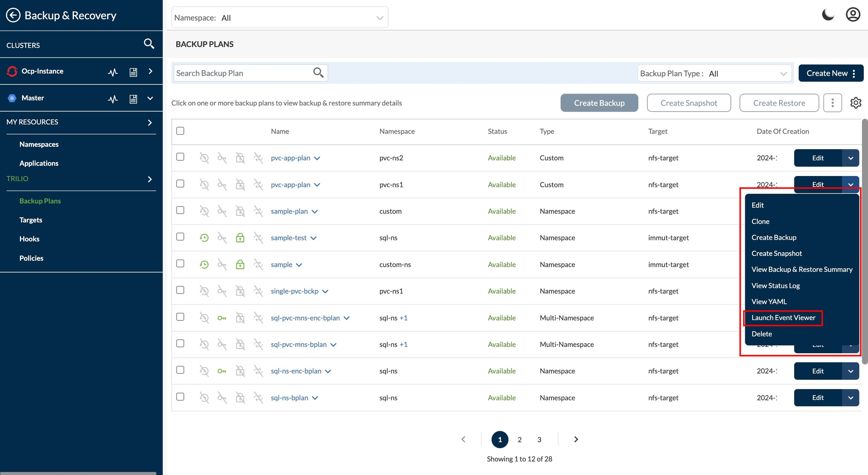868x475 pixels.
Task: Expand the single-pvc-bckp plan details chevron
Action: click(325, 291)
